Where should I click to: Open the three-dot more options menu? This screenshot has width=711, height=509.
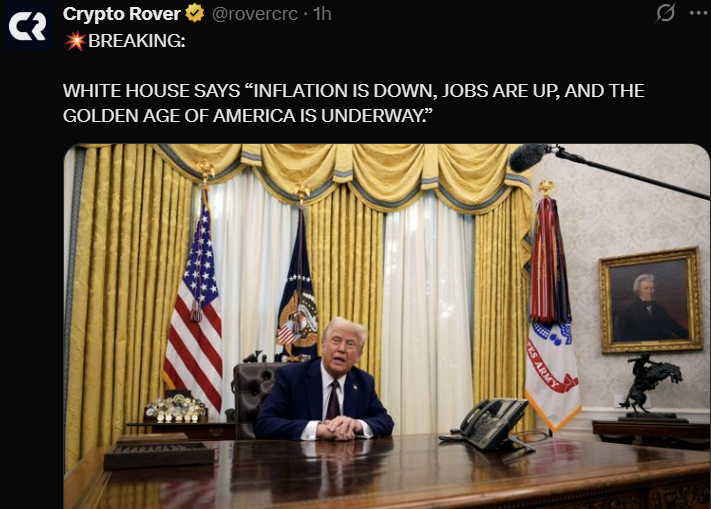[699, 13]
